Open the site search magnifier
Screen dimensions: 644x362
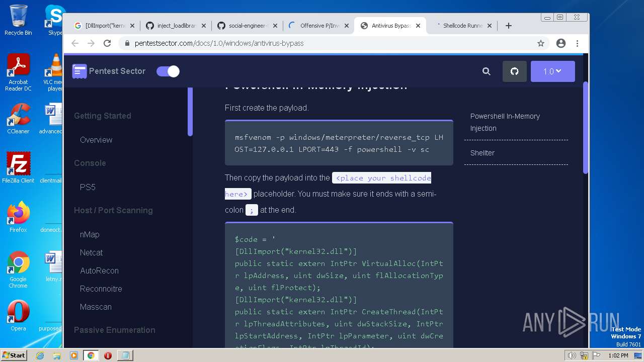(x=487, y=71)
